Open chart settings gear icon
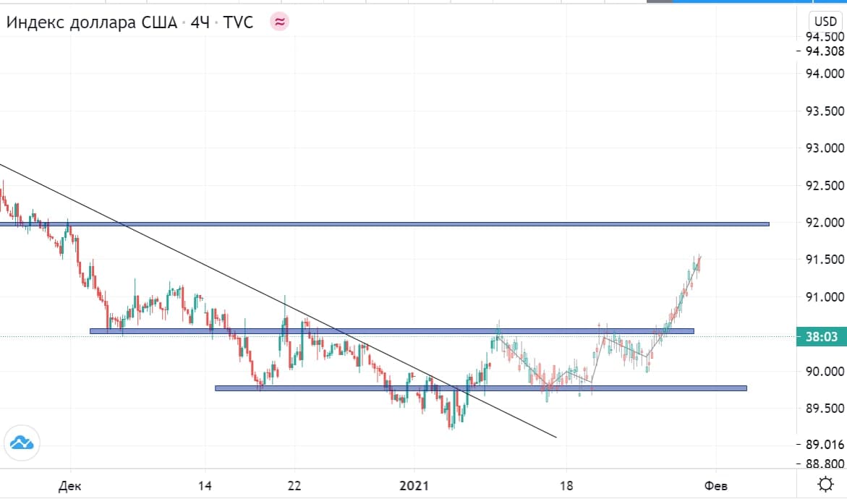847x504 pixels. pos(825,484)
